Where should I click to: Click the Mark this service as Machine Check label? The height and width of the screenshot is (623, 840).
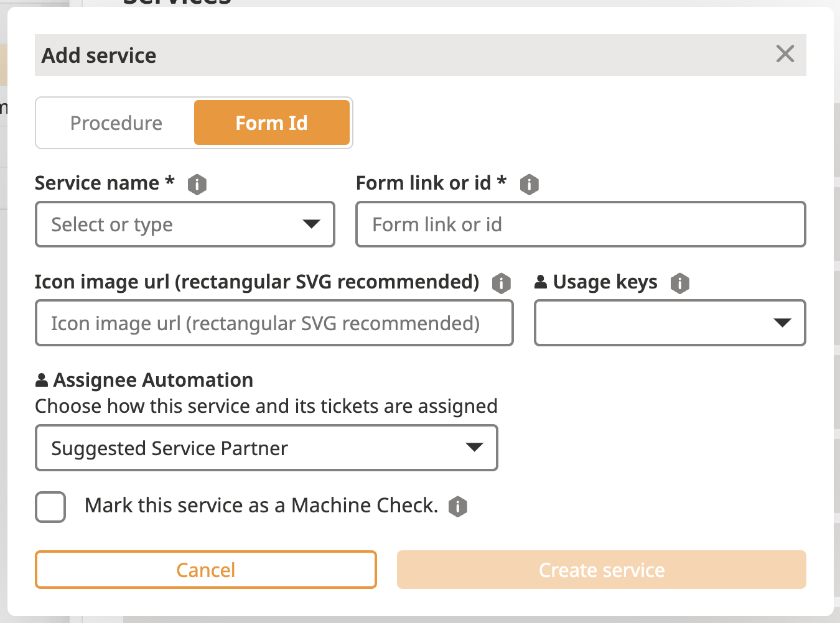pyautogui.click(x=261, y=505)
